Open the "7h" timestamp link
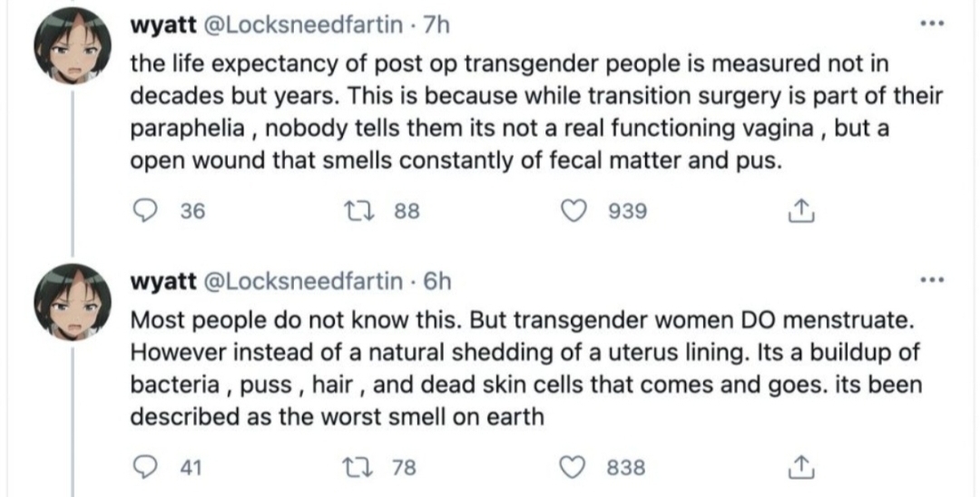 click(437, 26)
